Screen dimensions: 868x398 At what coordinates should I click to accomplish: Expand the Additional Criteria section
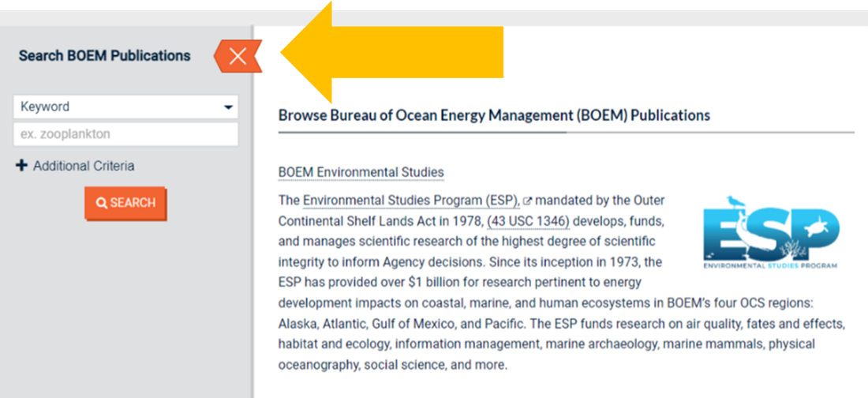coord(83,166)
